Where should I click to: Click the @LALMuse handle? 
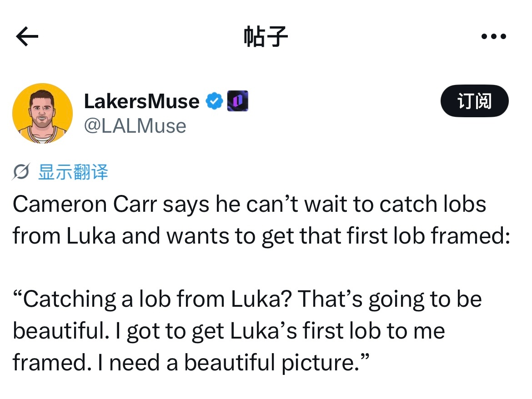[x=135, y=126]
